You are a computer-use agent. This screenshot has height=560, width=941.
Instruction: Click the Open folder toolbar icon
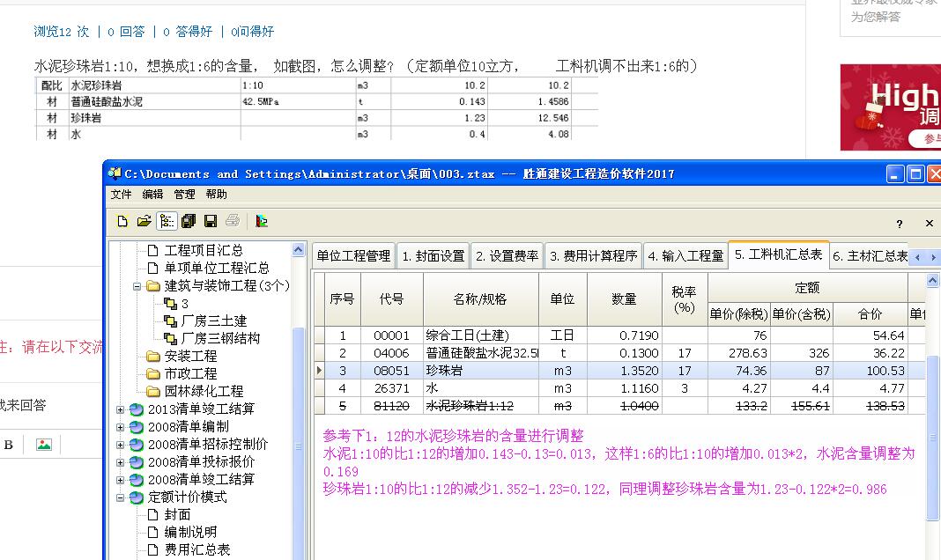pos(144,221)
